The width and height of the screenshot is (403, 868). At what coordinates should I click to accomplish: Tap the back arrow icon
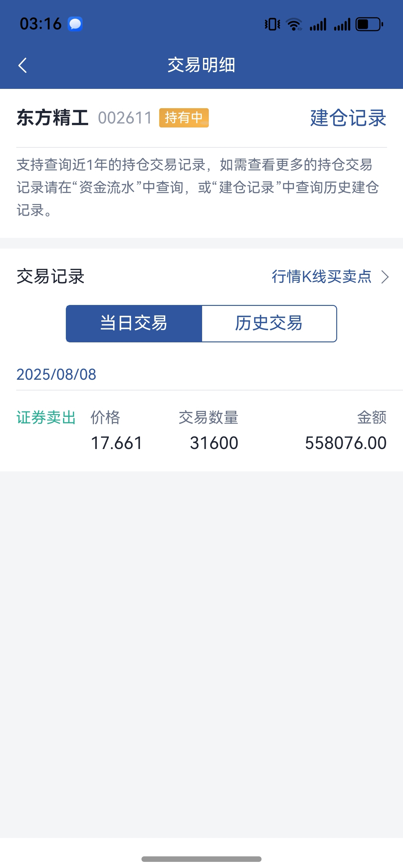coord(23,65)
